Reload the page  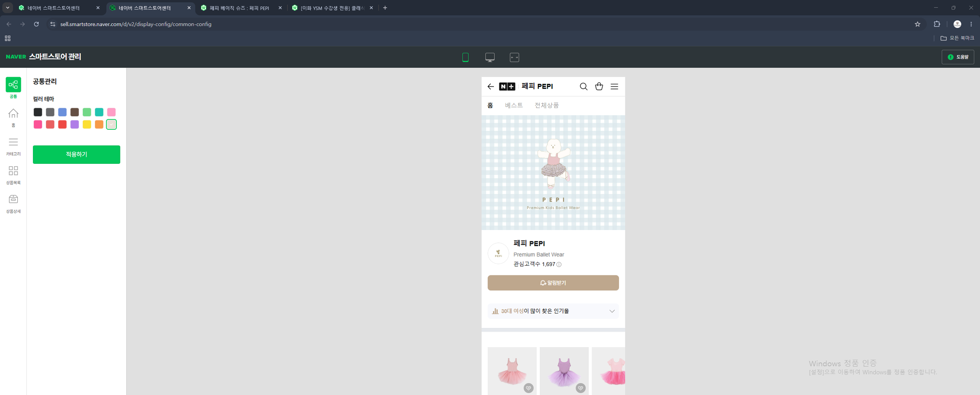click(36, 24)
